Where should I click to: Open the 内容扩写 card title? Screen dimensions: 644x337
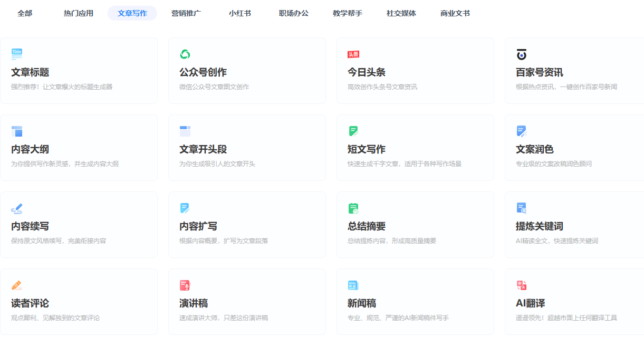[198, 226]
